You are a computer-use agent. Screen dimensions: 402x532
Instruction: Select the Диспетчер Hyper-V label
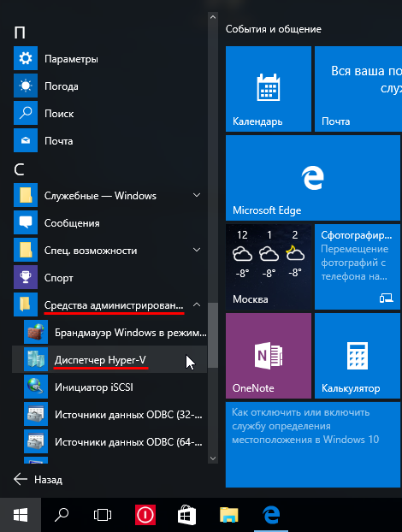click(x=100, y=360)
